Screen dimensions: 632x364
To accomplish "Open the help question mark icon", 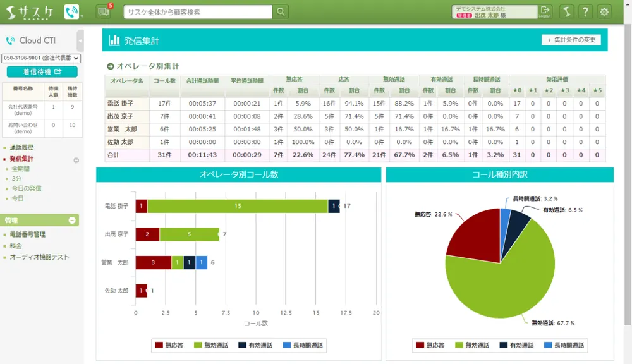I will (x=586, y=11).
